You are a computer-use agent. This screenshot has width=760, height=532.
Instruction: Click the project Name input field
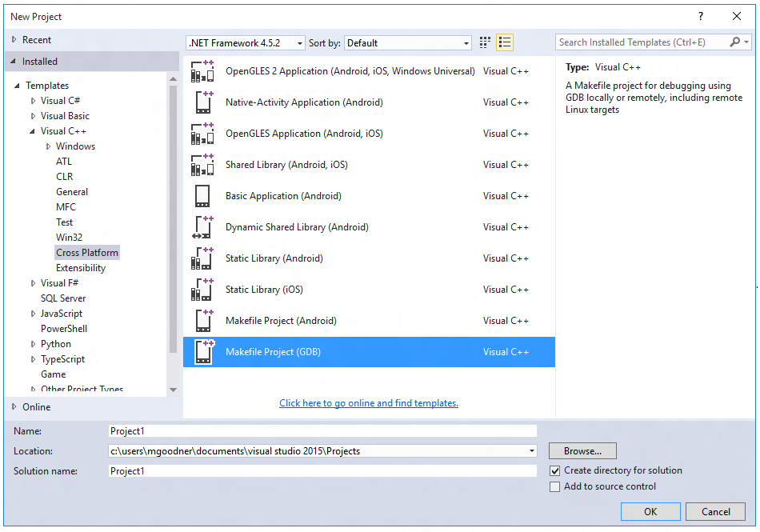(322, 431)
